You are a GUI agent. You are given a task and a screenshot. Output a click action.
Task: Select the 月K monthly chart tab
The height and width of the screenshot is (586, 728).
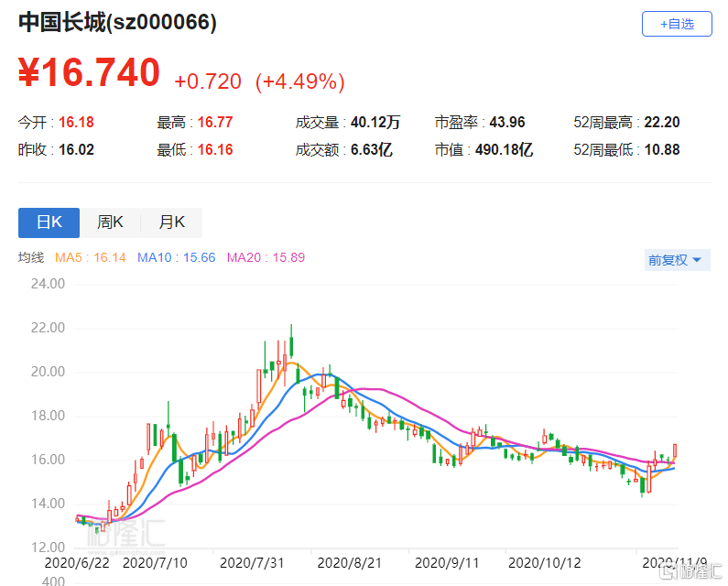tap(171, 222)
